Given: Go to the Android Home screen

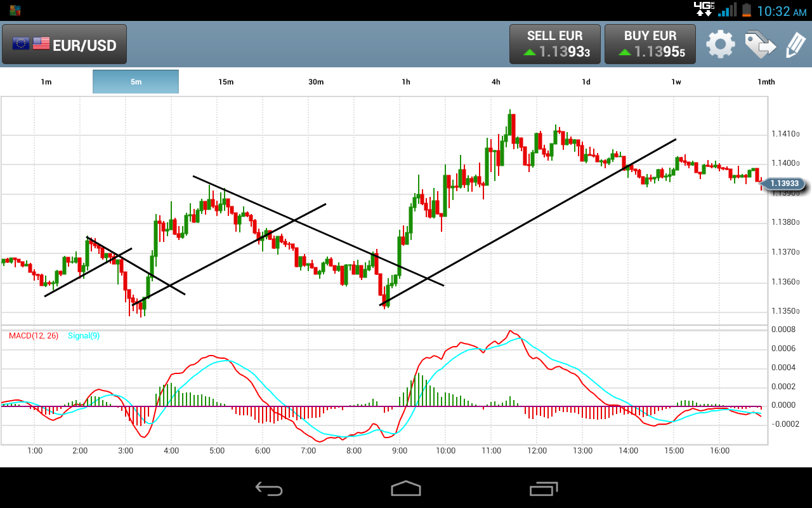Looking at the screenshot, I should tap(406, 488).
